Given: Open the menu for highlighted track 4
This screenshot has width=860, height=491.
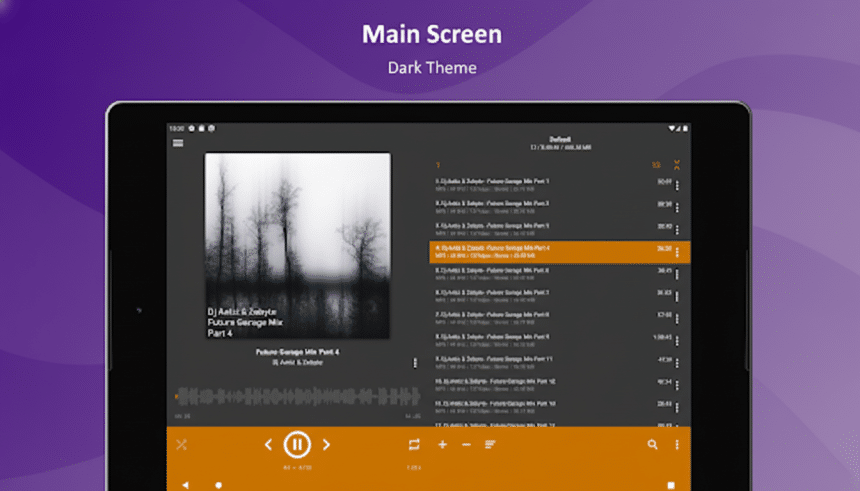Looking at the screenshot, I should point(677,252).
